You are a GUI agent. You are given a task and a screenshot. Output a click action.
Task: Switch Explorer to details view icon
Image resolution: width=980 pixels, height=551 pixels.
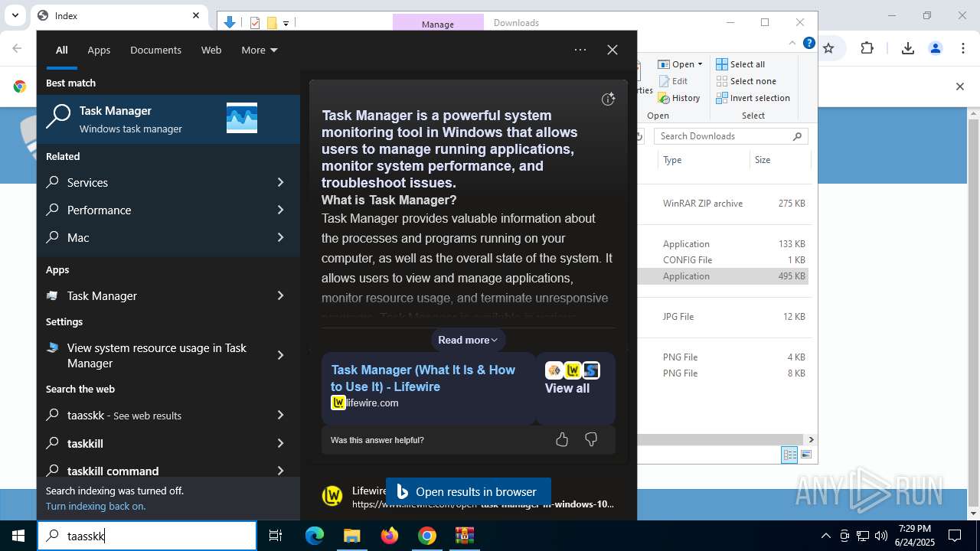pyautogui.click(x=789, y=455)
